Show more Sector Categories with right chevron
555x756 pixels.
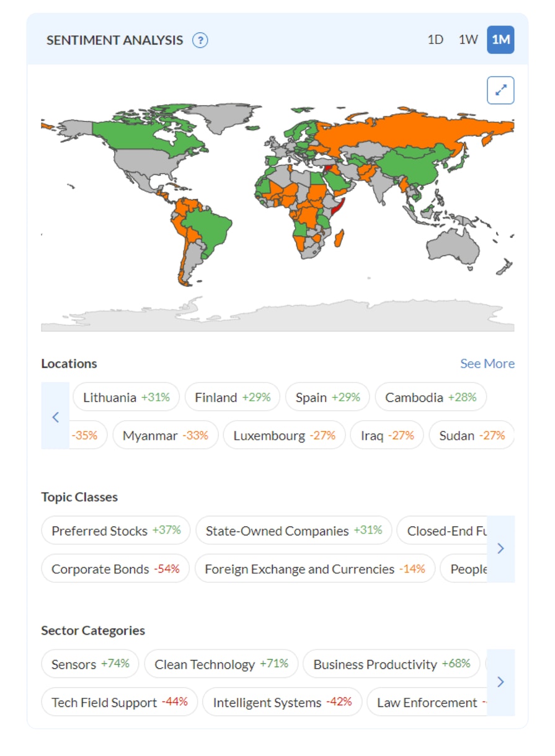[501, 682]
